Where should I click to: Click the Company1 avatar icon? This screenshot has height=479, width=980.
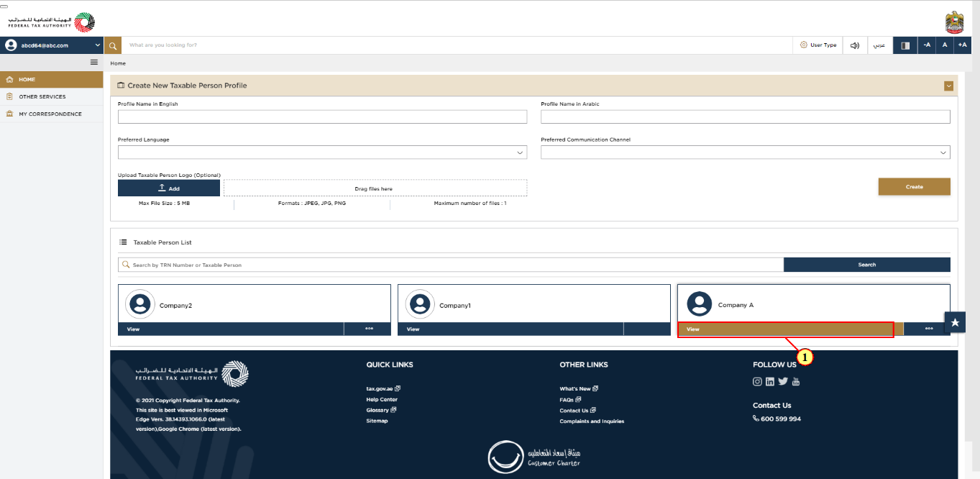419,304
